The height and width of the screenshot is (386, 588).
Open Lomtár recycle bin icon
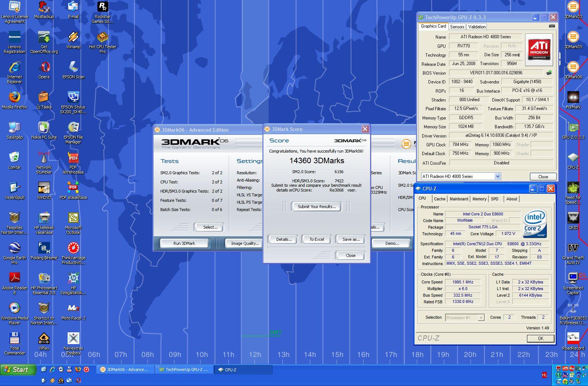[14, 161]
